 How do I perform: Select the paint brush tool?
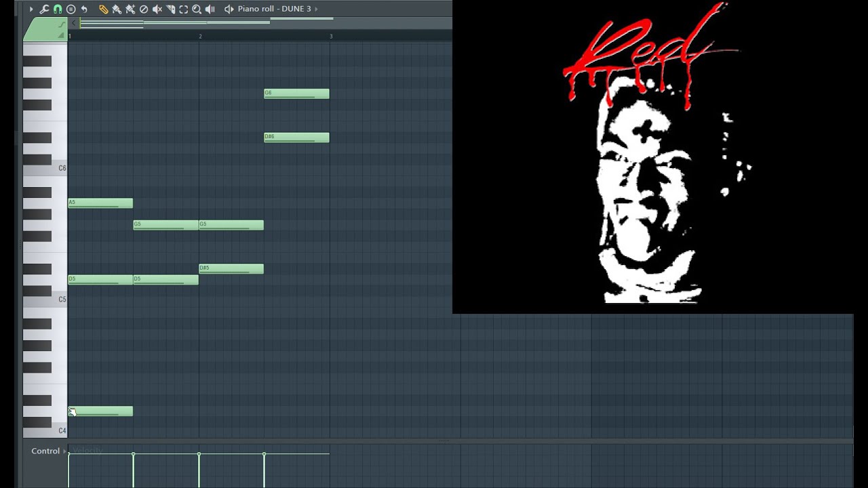pos(117,9)
